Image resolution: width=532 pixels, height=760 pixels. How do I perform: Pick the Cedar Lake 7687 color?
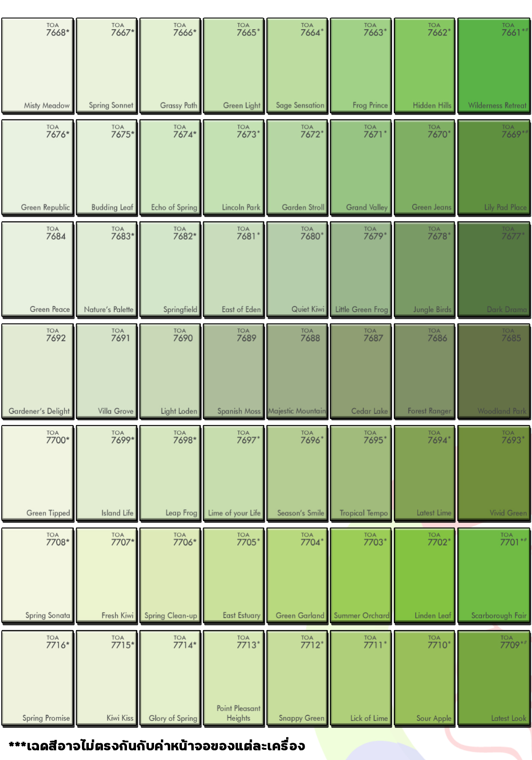point(361,371)
